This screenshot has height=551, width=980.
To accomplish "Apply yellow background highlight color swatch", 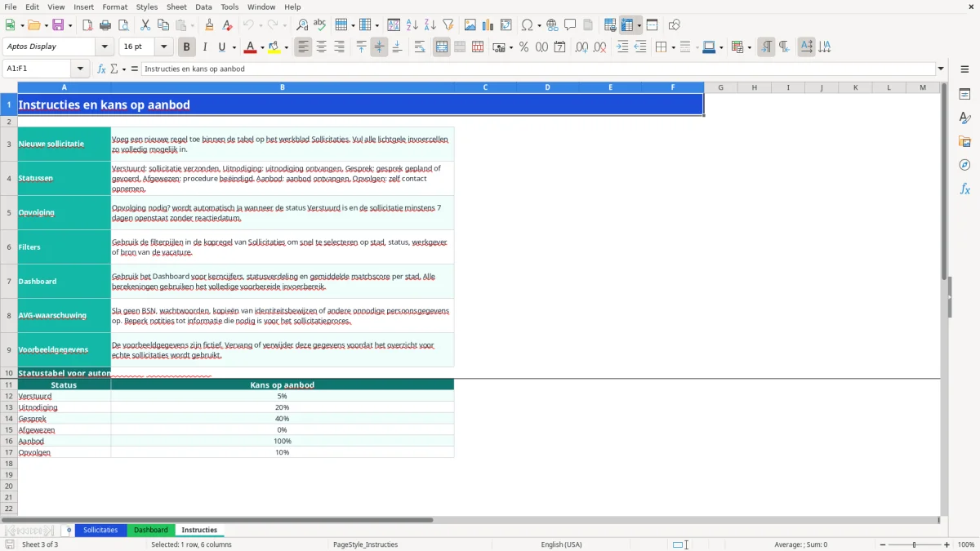I will [x=274, y=47].
